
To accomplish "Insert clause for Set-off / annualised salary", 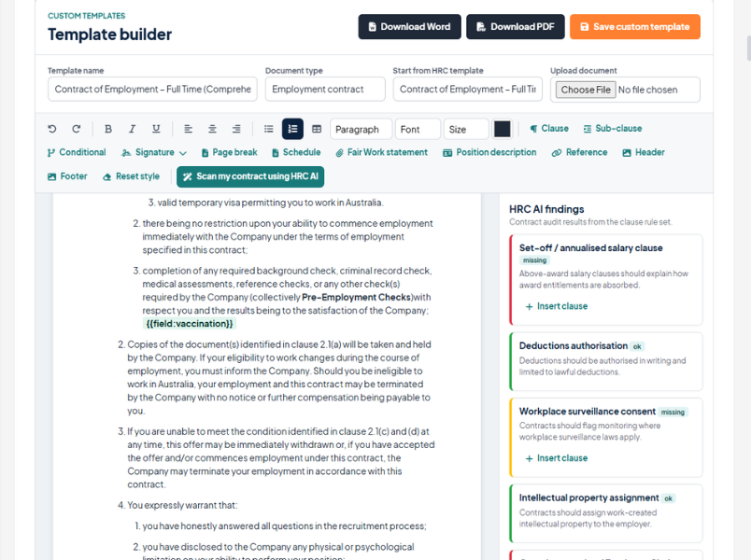I will click(x=557, y=306).
